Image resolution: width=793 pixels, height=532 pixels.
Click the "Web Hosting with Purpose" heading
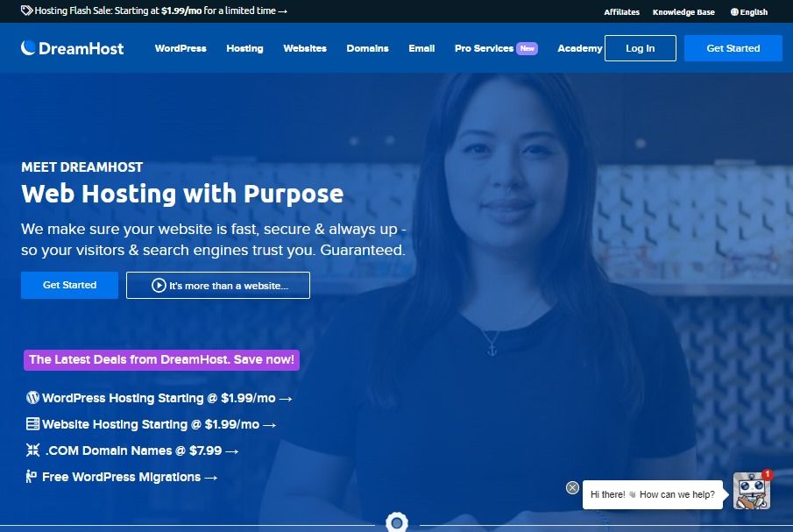click(x=182, y=194)
